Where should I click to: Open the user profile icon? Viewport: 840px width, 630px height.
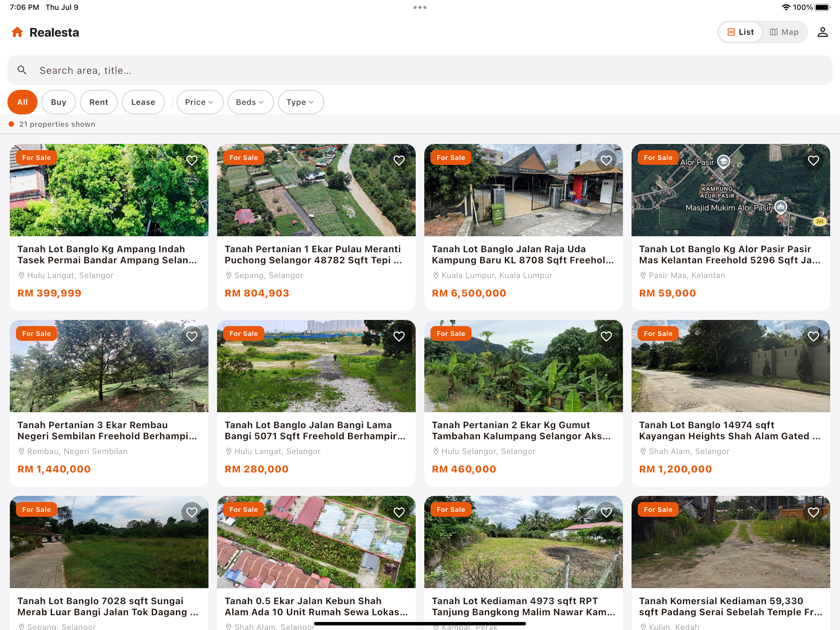tap(822, 32)
